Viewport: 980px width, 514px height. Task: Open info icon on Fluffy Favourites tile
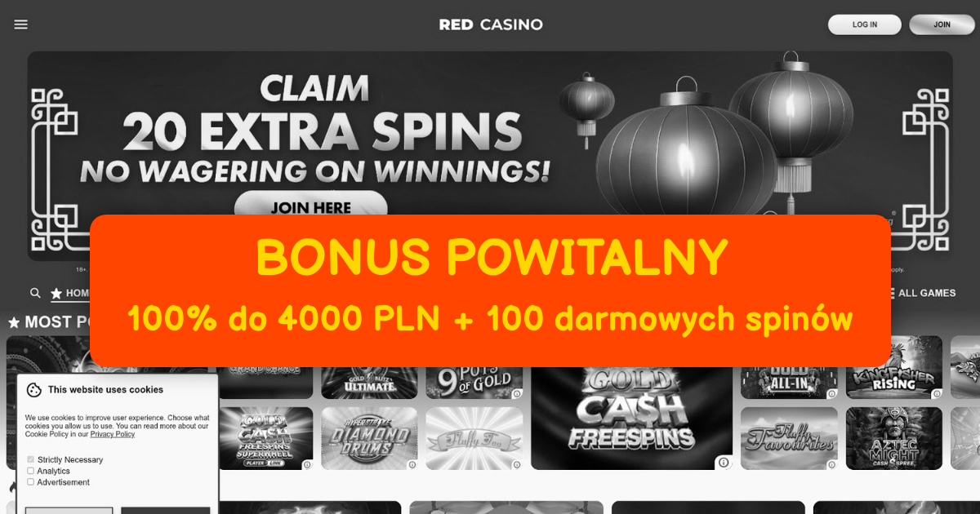tap(832, 465)
